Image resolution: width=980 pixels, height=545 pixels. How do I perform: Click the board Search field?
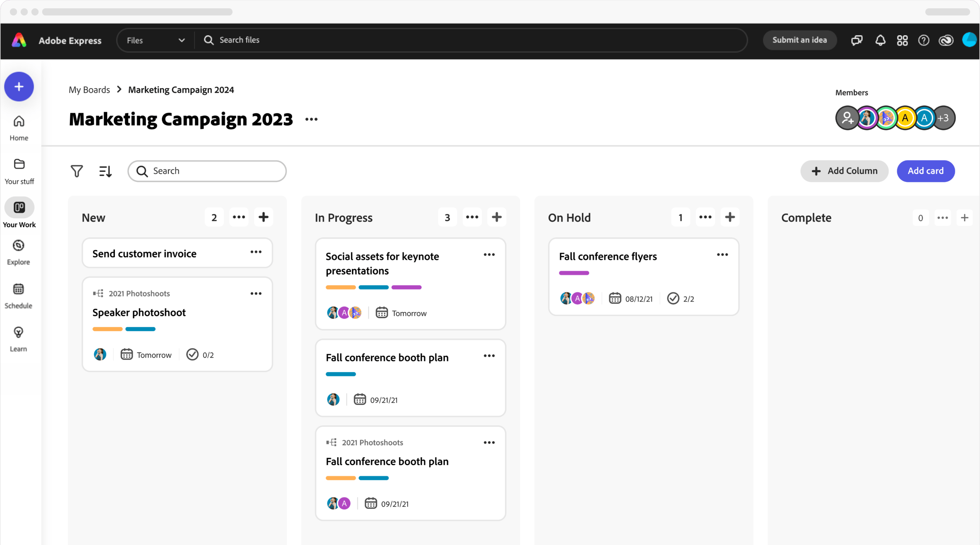207,171
